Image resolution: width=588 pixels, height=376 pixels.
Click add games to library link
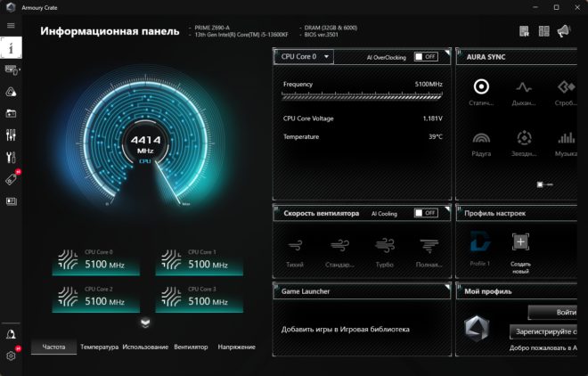point(346,329)
